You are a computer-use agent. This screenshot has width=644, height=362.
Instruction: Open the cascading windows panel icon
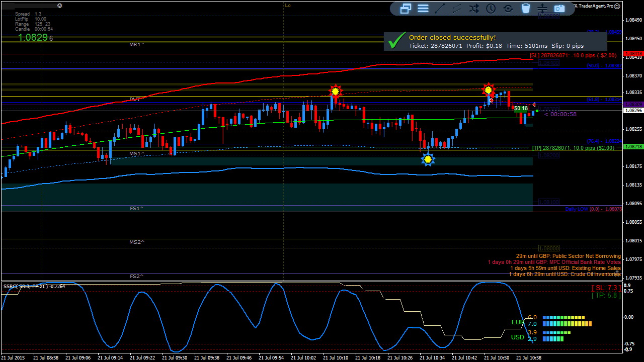click(406, 8)
